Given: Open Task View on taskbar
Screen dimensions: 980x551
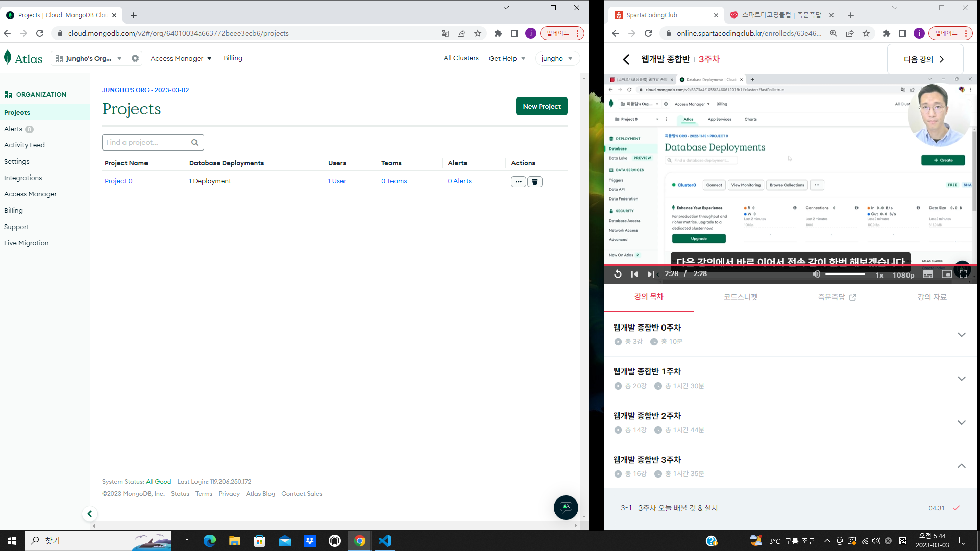Looking at the screenshot, I should coord(184,541).
